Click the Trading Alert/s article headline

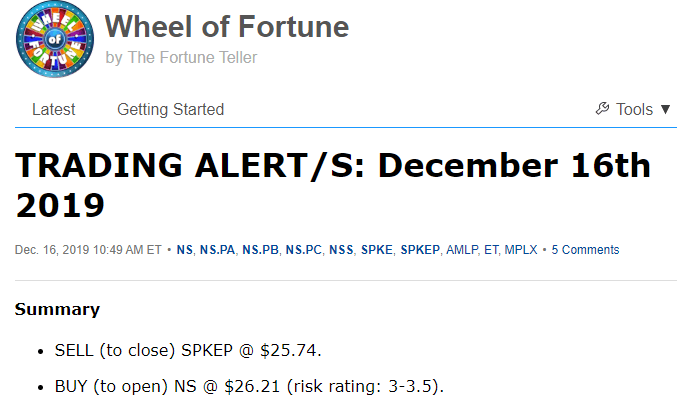click(330, 185)
